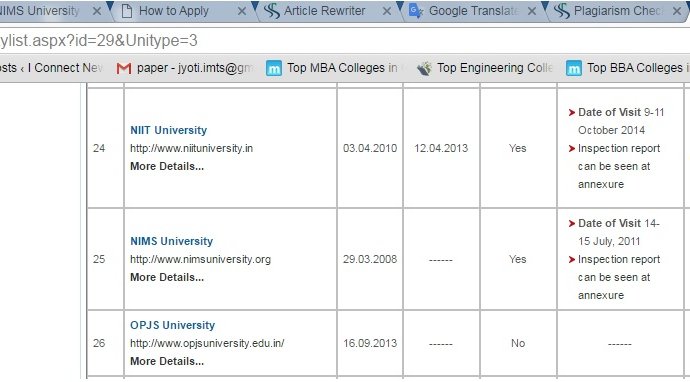Screen dimensions: 690x382
Task: Open the Top Engineering Colleges bookmark
Action: (485, 68)
